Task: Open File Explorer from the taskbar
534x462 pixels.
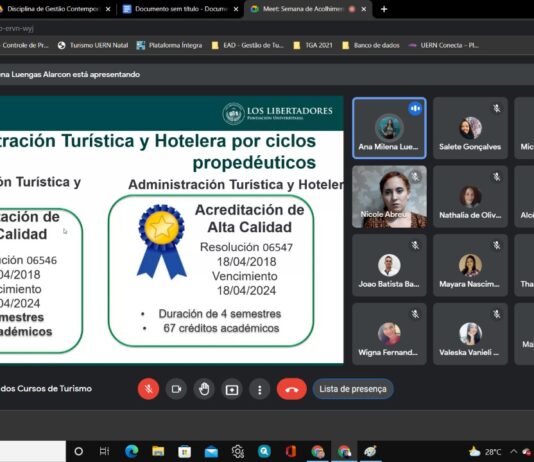Action: [x=158, y=451]
